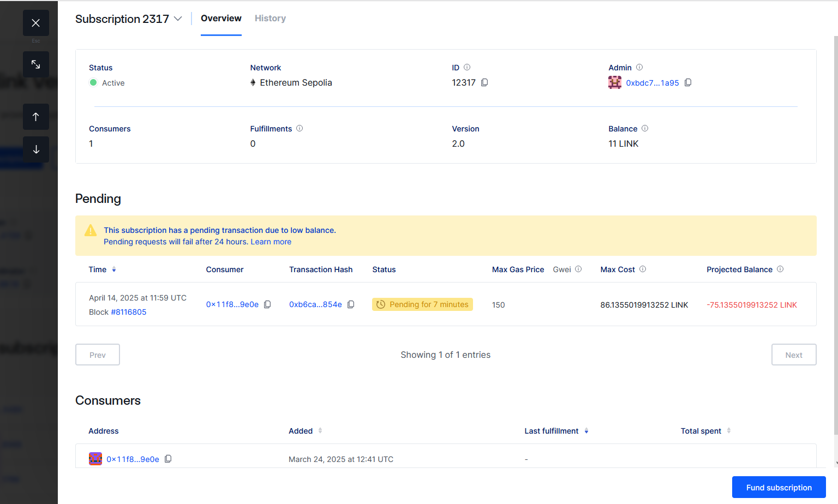The width and height of the screenshot is (838, 504).
Task: Open the Subscription 2317 dropdown chevron
Action: click(x=178, y=19)
